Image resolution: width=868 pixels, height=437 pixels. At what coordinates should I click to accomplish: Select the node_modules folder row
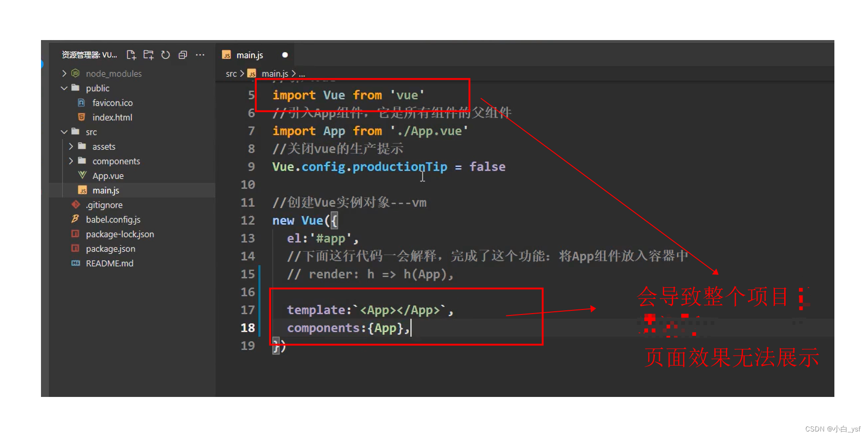coord(132,73)
